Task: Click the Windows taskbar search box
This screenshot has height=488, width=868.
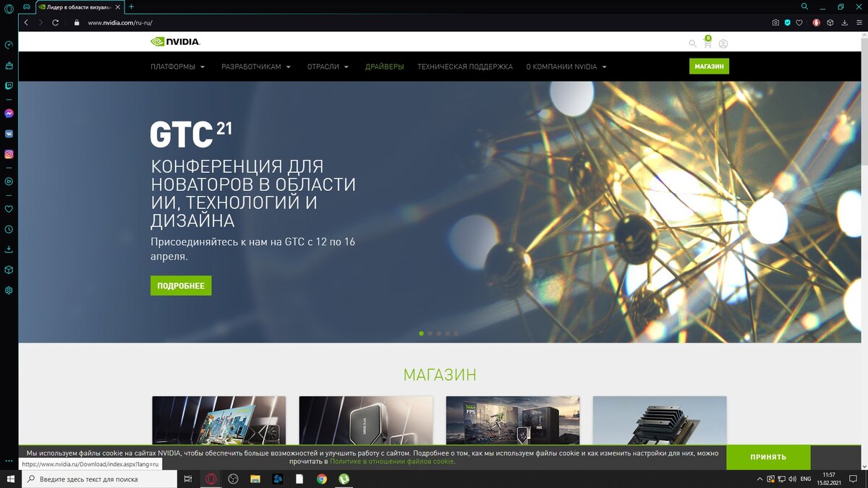Action: (99, 479)
